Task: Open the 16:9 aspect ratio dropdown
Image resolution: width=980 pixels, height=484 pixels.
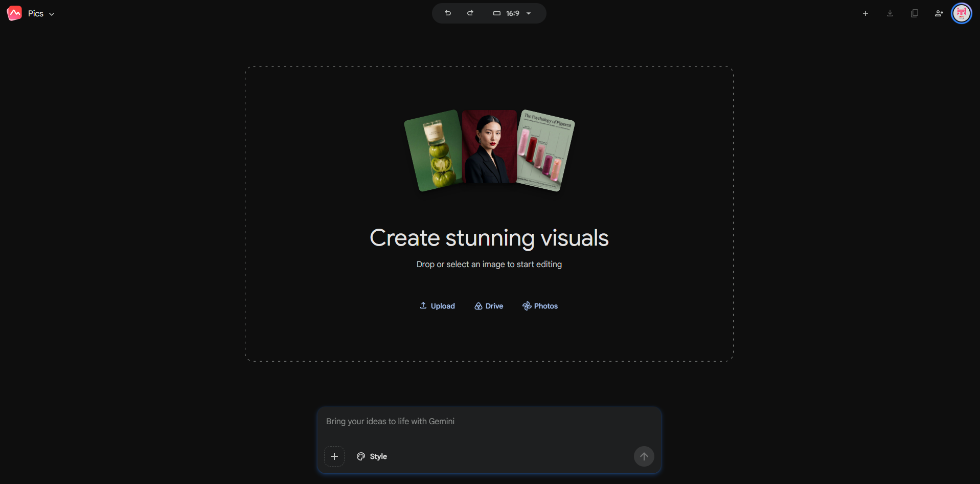Action: 512,13
